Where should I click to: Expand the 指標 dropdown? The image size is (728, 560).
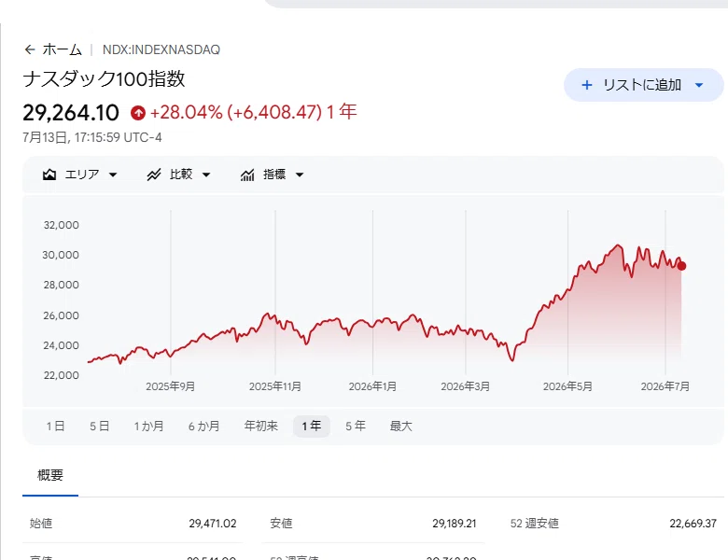tap(300, 175)
